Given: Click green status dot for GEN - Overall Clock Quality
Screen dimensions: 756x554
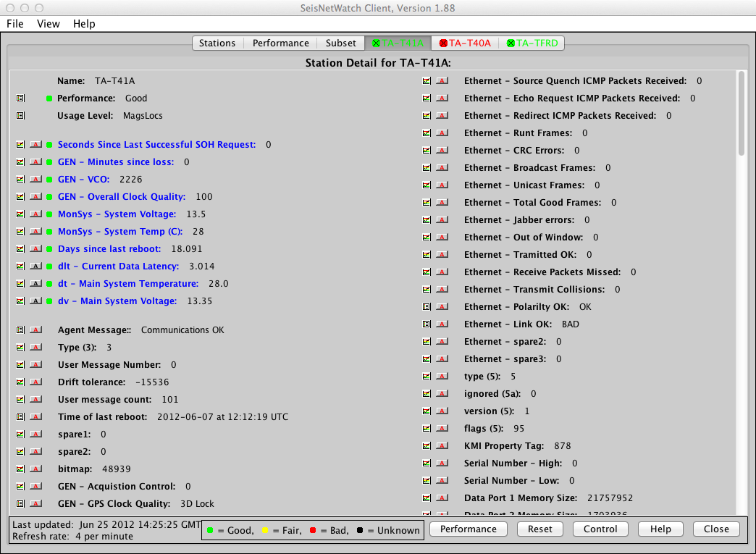Looking at the screenshot, I should tap(49, 197).
